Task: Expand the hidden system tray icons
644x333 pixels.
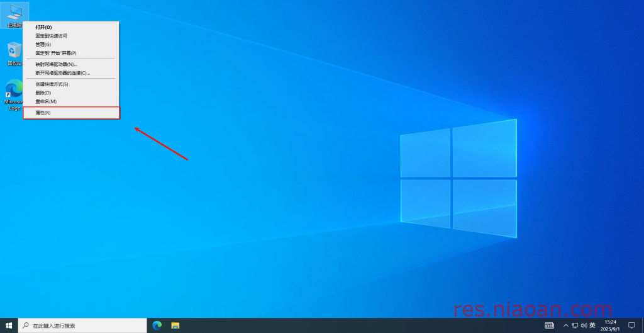Action: click(566, 325)
